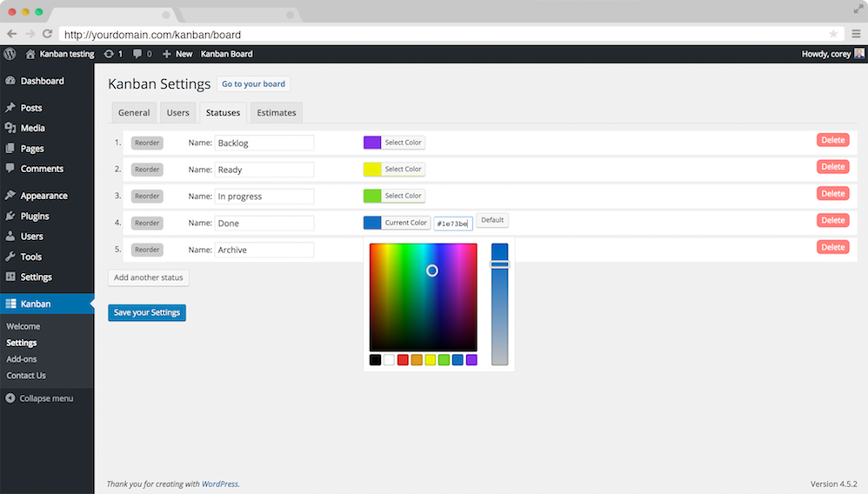
Task: Open the updates icon in admin bar
Action: (x=109, y=54)
